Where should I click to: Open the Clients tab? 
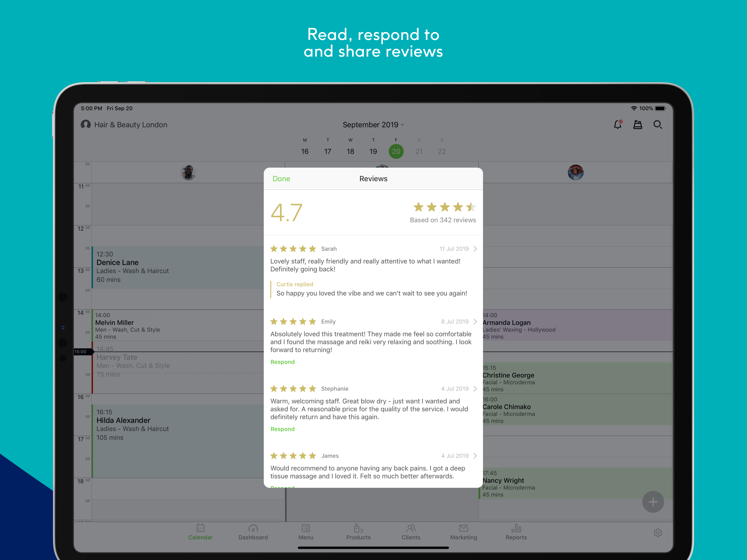point(411,532)
